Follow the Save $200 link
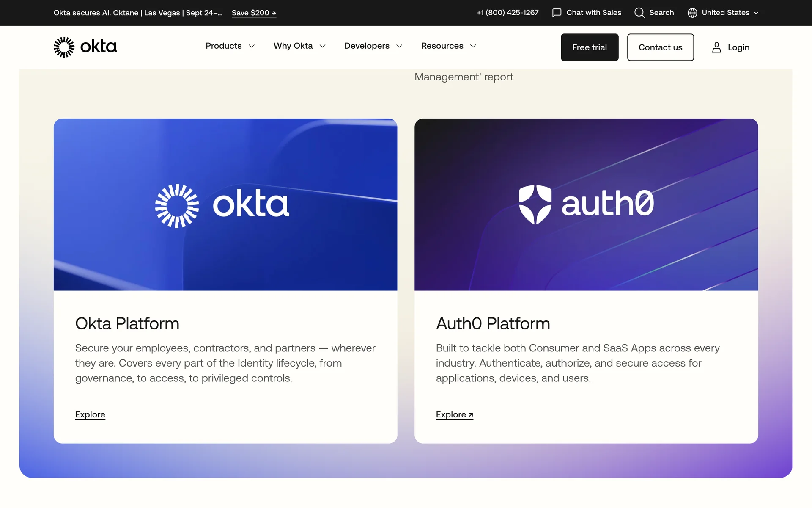 pyautogui.click(x=254, y=13)
